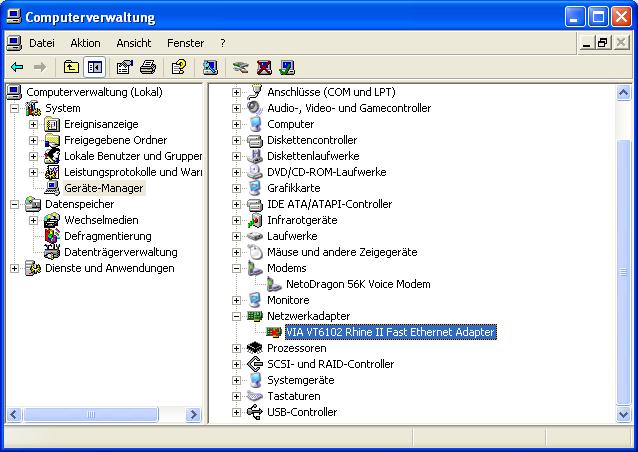Click the Help toolbar icon
Image resolution: width=638 pixels, height=452 pixels.
click(178, 67)
